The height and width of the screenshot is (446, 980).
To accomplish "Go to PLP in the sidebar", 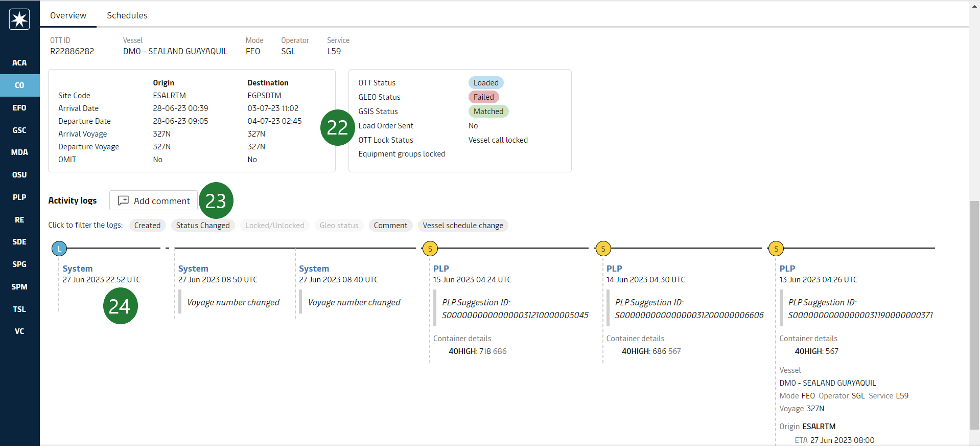I will [x=19, y=197].
